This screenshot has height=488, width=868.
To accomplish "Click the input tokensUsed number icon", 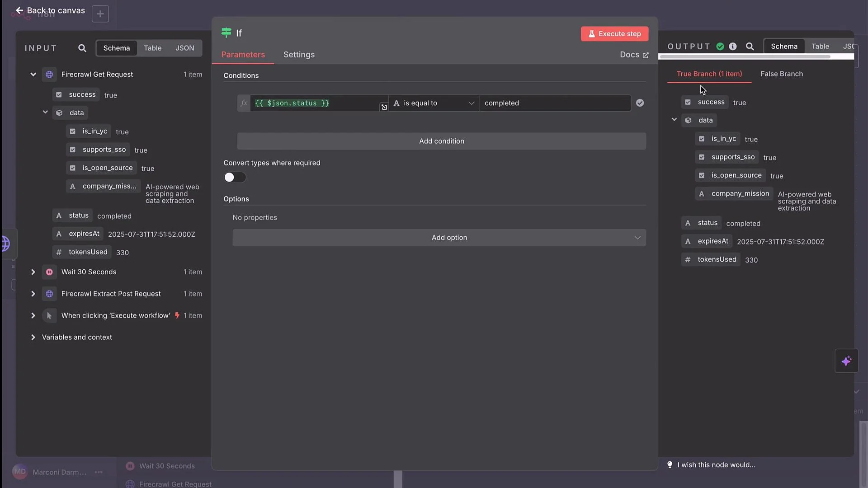I will pos(59,252).
